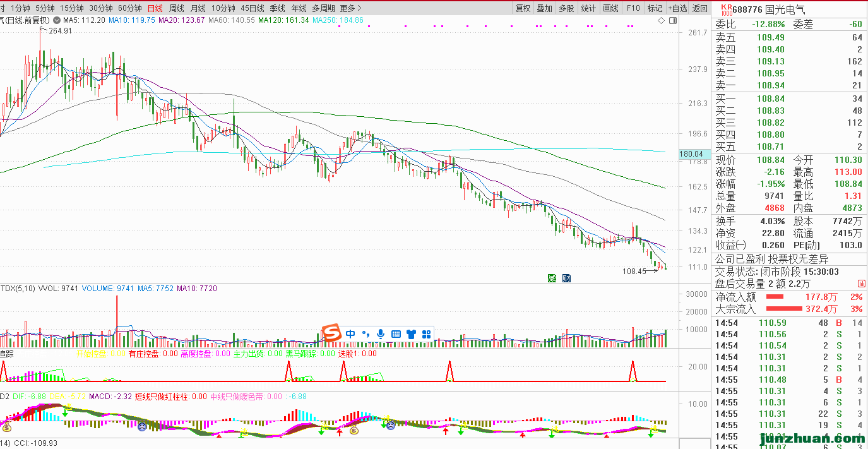Open the 多周期 multi-period view
Viewport: 868px width, 449px height.
click(x=323, y=8)
